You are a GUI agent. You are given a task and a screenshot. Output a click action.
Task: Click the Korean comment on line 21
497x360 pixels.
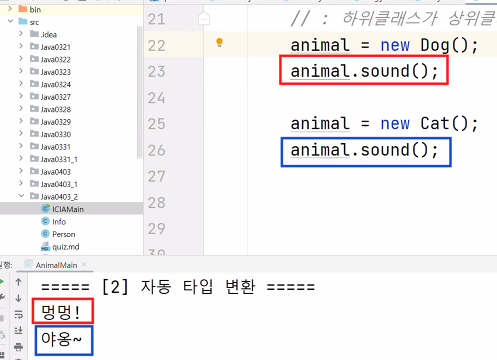pyautogui.click(x=393, y=18)
